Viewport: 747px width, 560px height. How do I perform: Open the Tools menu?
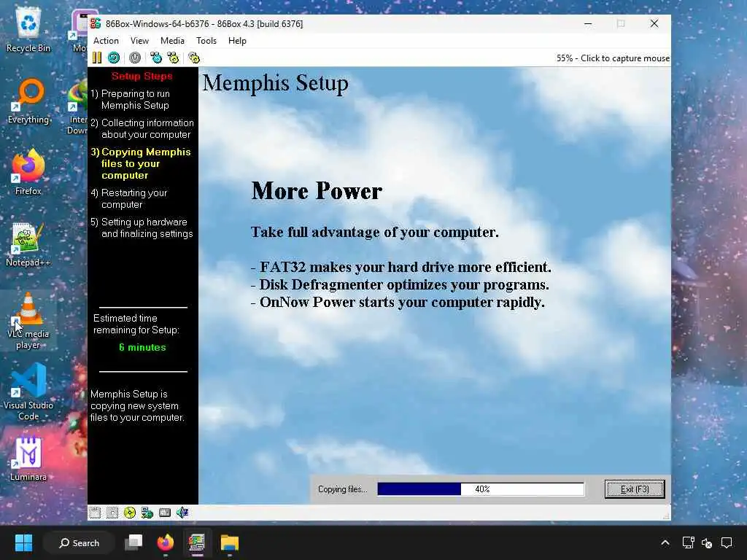(x=206, y=41)
